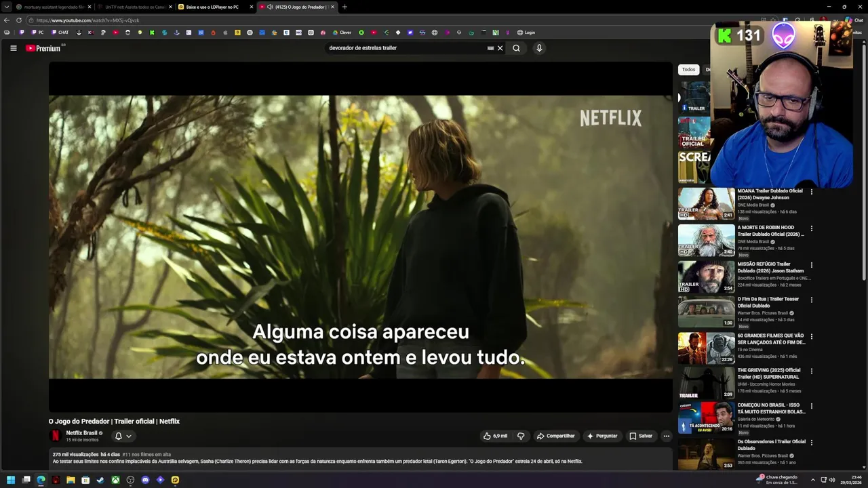Open Chuva chegando weather notification
The width and height of the screenshot is (868, 488).
point(777,480)
